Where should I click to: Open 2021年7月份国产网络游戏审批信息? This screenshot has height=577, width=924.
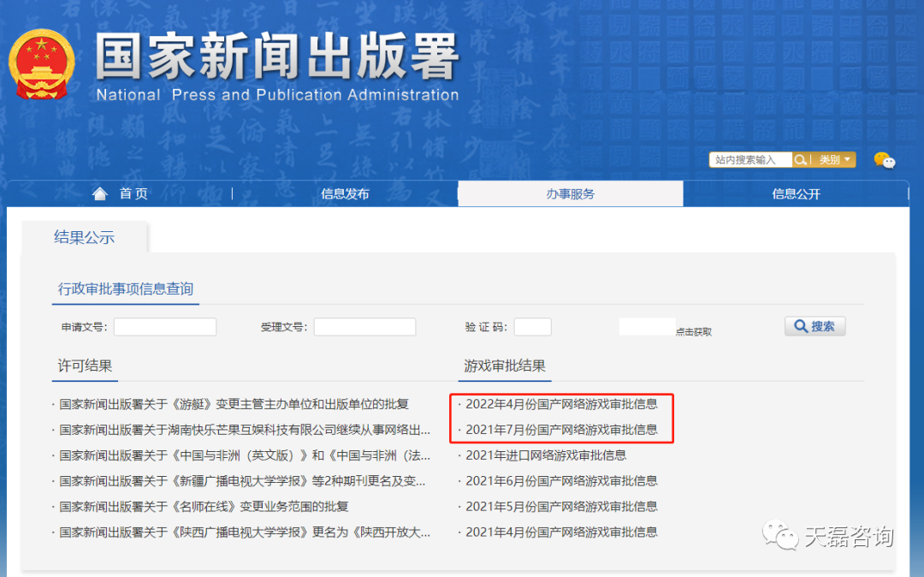(561, 430)
